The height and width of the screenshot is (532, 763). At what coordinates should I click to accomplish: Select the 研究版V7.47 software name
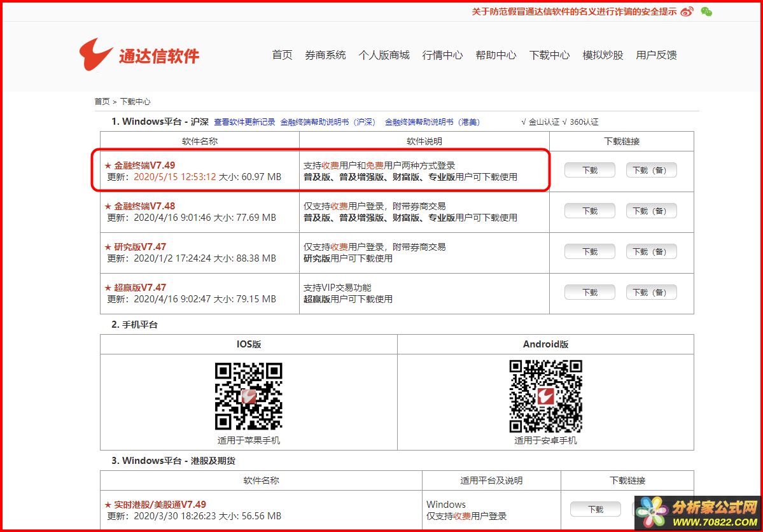point(140,248)
